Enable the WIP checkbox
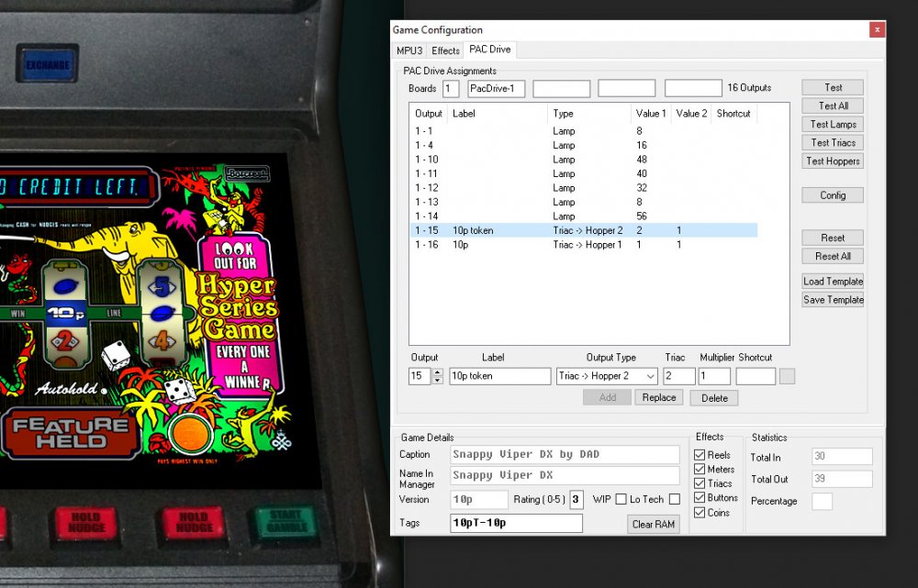 (x=621, y=499)
